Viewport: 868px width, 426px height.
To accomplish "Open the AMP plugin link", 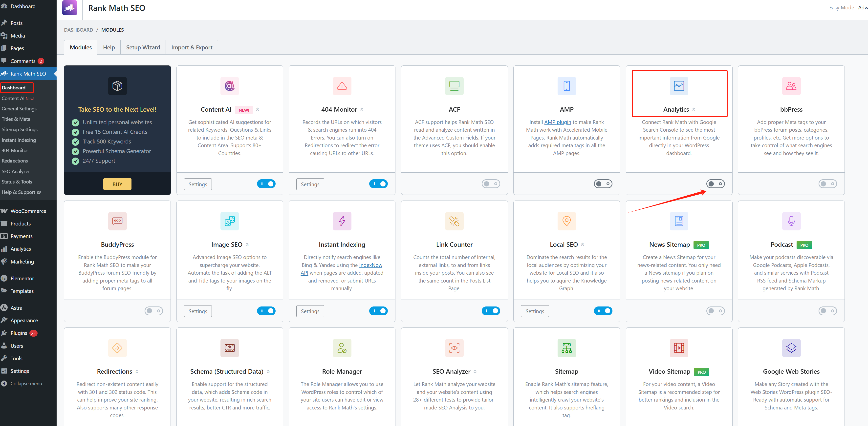I will [557, 122].
